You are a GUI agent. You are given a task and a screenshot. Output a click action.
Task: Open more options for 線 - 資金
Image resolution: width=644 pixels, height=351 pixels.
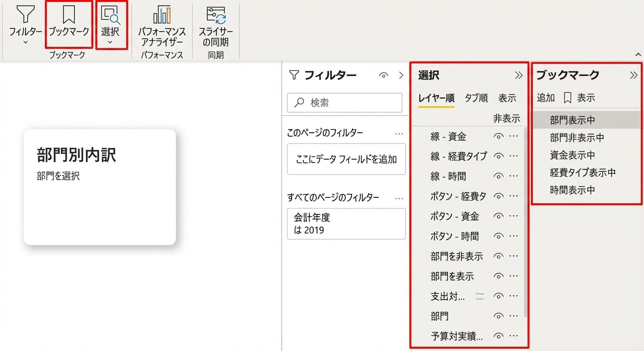point(514,137)
